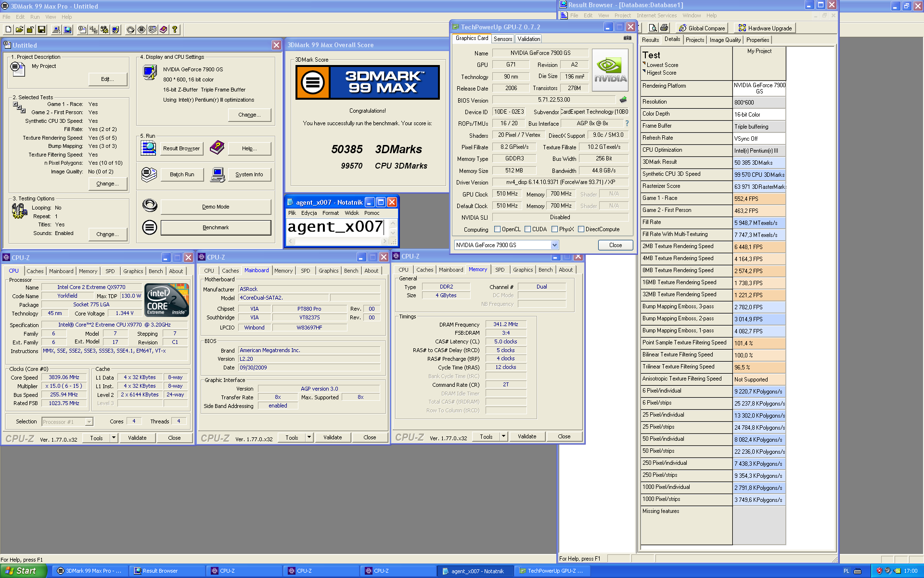Toggle OpenCL checkbox in GPU-Z
Viewport: 924px width, 578px height.
pos(497,229)
